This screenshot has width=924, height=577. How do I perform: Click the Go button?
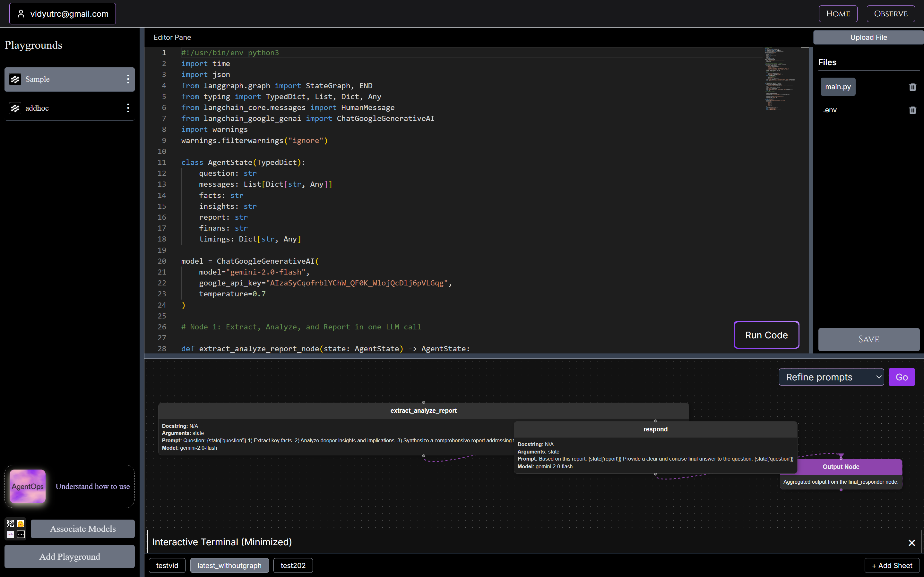click(x=901, y=377)
